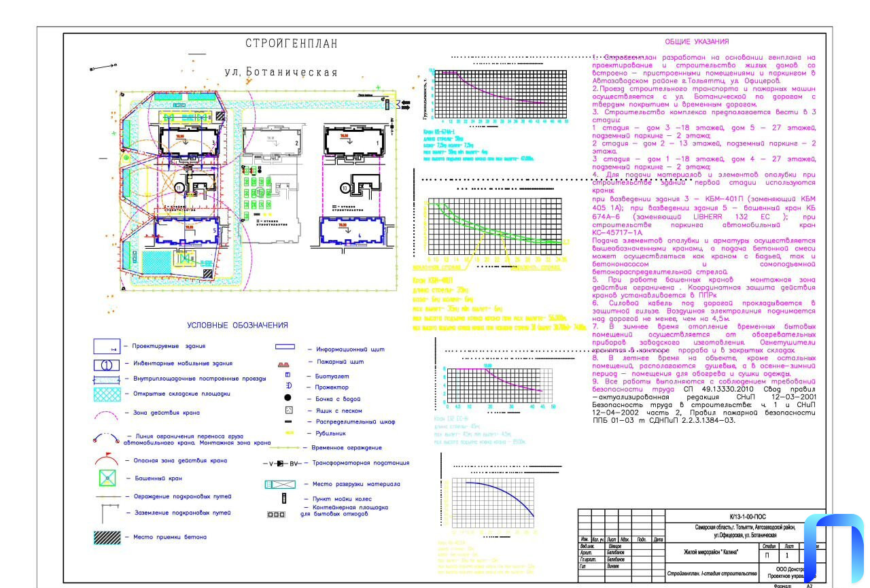Image resolution: width=870 pixels, height=588 pixels.
Task: Click the magenta load curve chart at top
Action: point(501,94)
